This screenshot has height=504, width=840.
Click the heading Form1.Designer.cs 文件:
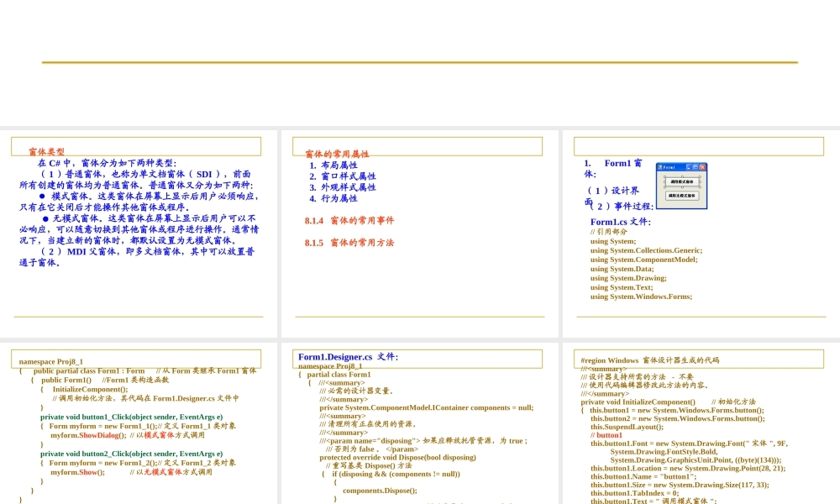point(349,357)
